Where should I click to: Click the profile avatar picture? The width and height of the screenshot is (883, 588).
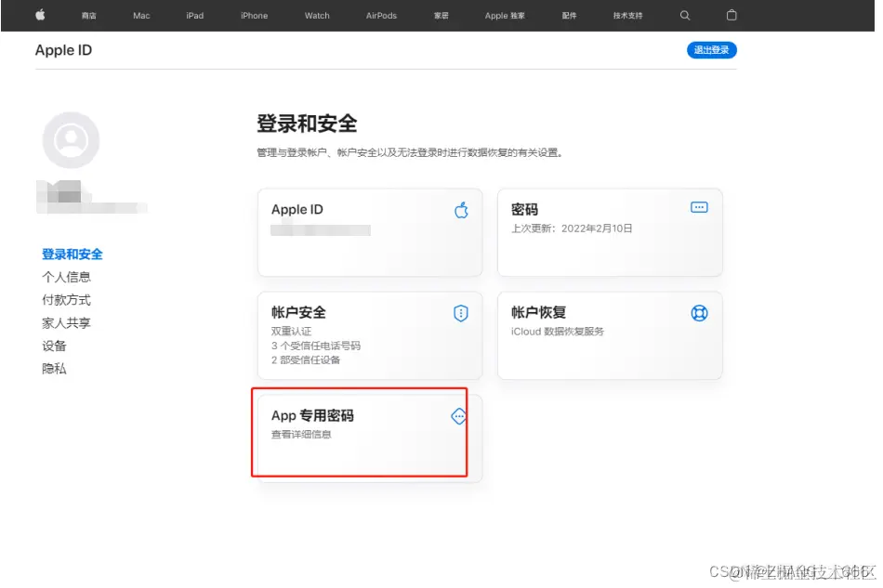(x=71, y=140)
